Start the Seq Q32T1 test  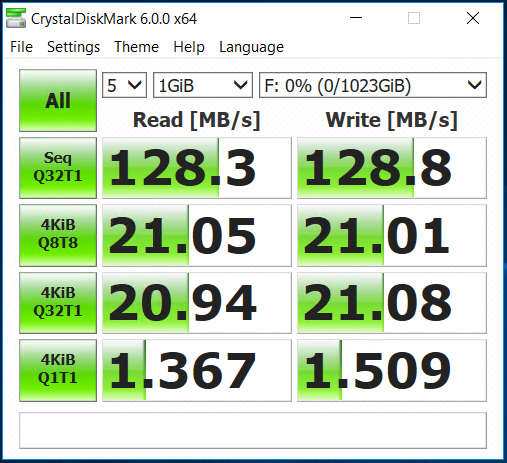click(58, 168)
